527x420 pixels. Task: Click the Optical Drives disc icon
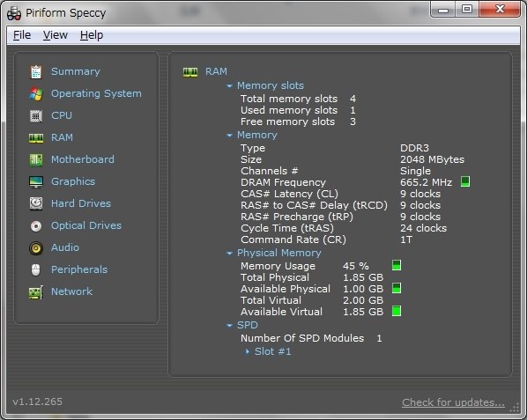pos(36,226)
